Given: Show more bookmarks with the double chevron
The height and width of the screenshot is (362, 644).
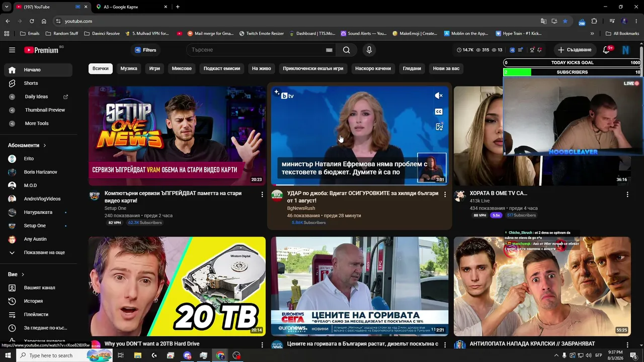Looking at the screenshot, I should [592, 34].
